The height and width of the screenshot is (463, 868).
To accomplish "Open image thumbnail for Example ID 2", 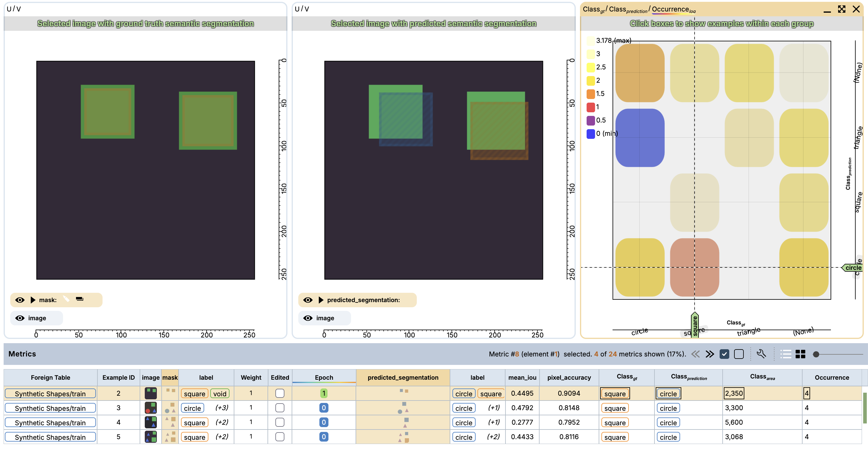I will click(150, 393).
